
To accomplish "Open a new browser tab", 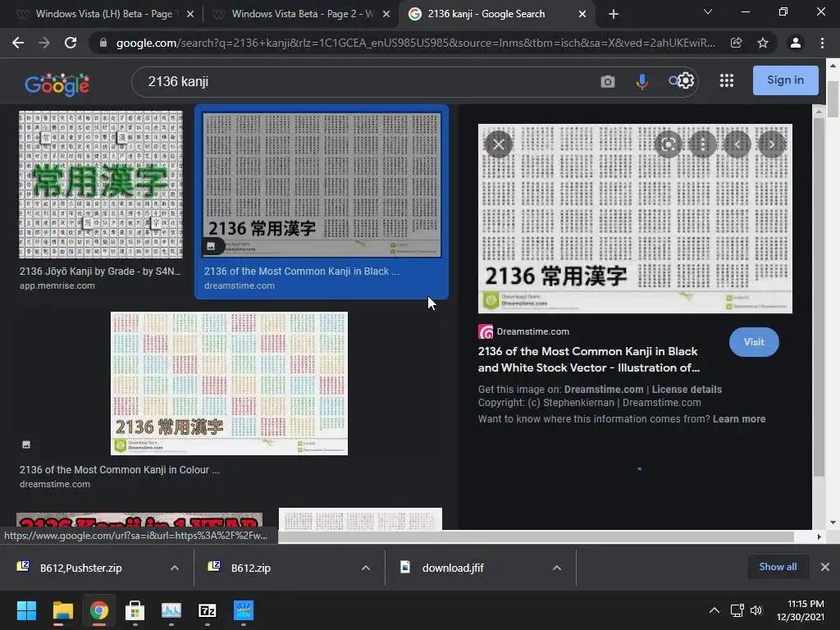I will (614, 14).
